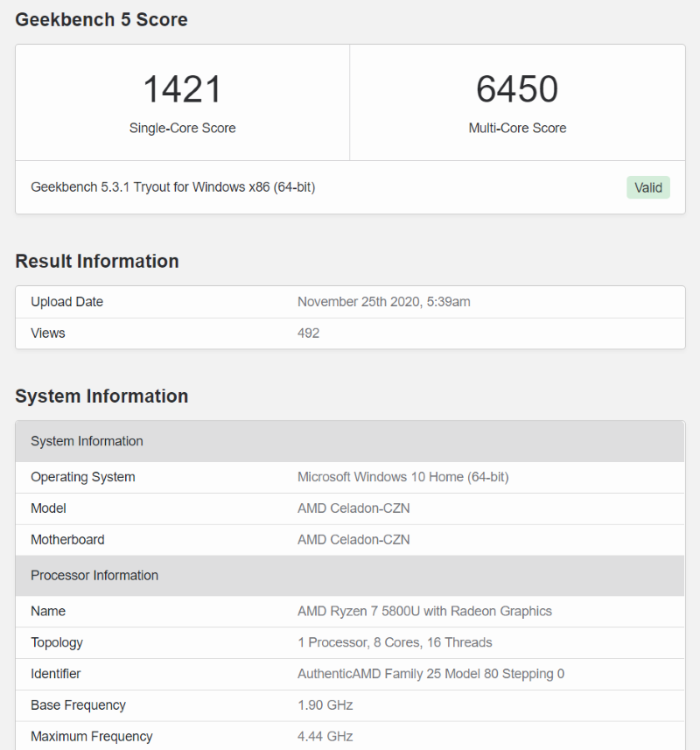Screen dimensions: 700x750
Task: Select the multi-core score 6450
Action: point(517,89)
